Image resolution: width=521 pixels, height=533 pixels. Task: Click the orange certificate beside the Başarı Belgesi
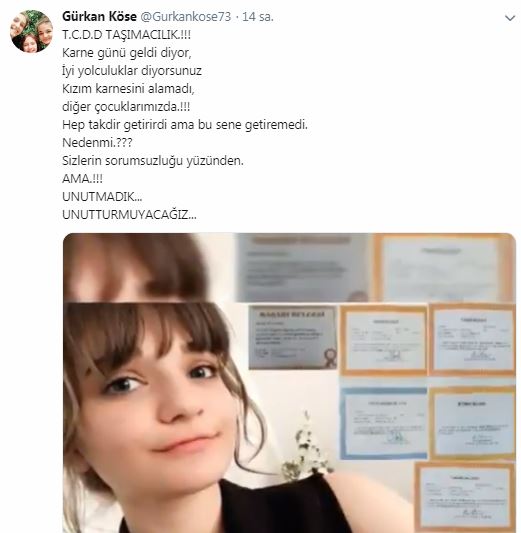(x=383, y=340)
